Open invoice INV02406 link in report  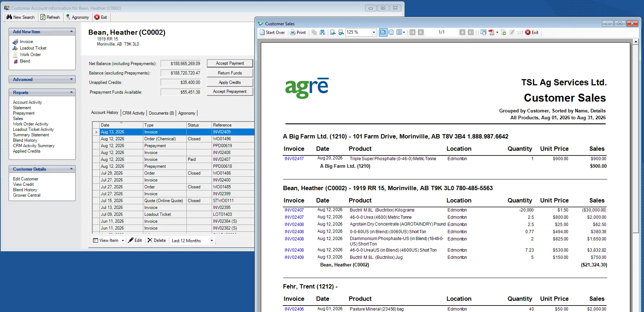click(x=294, y=309)
